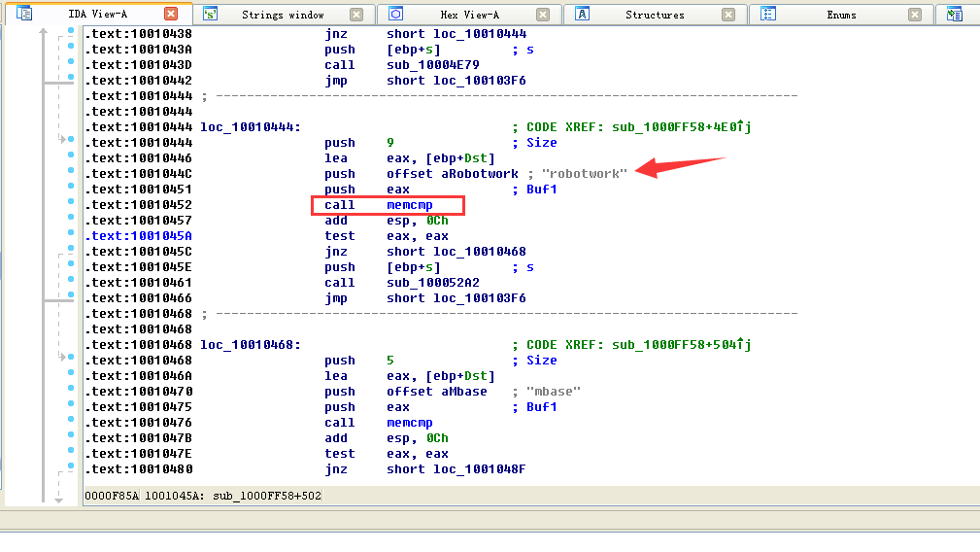Select highlighted address .text:1001045A
The height and width of the screenshot is (552, 980).
pos(138,236)
